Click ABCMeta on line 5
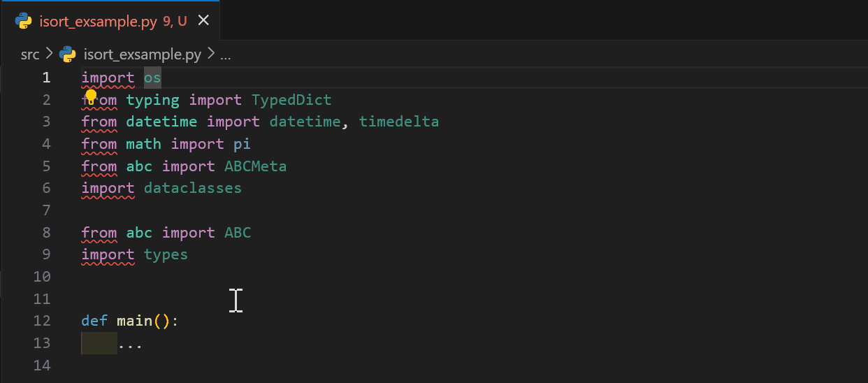Image resolution: width=868 pixels, height=383 pixels. (x=256, y=166)
